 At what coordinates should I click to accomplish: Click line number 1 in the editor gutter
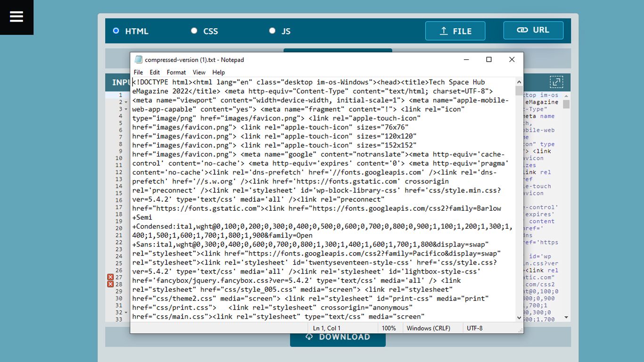tap(120, 95)
